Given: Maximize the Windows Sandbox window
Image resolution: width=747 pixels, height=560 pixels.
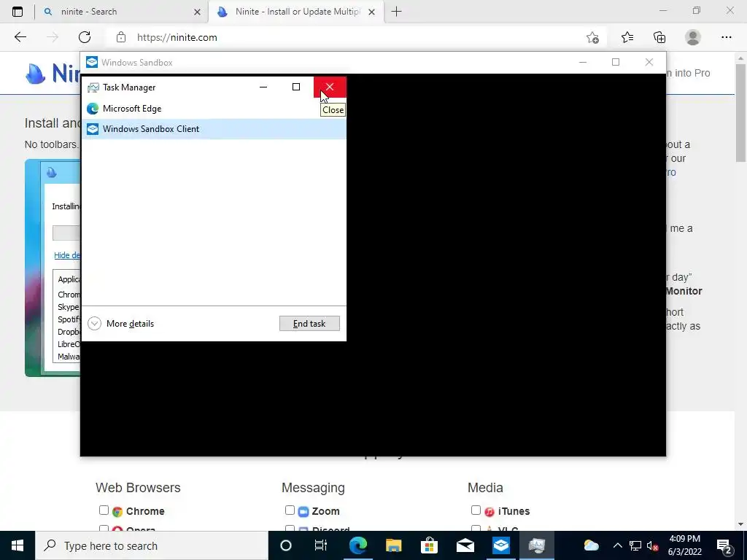Looking at the screenshot, I should [x=616, y=62].
